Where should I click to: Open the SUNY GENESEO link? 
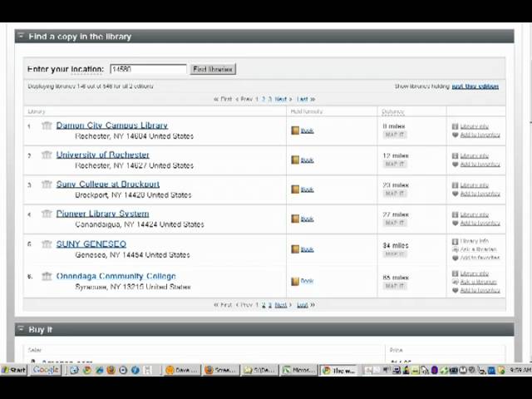pyautogui.click(x=91, y=244)
